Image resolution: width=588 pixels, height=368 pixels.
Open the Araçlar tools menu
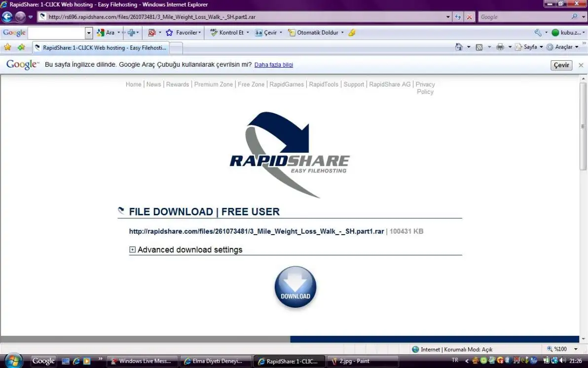[562, 47]
